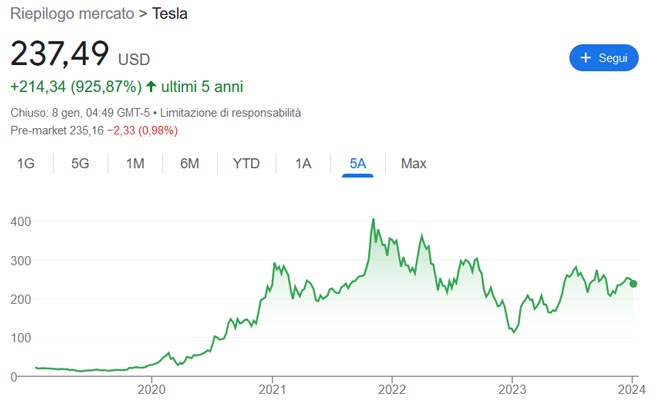Switch to the 1G time range tab
Image resolution: width=660 pixels, height=402 pixels.
click(26, 163)
